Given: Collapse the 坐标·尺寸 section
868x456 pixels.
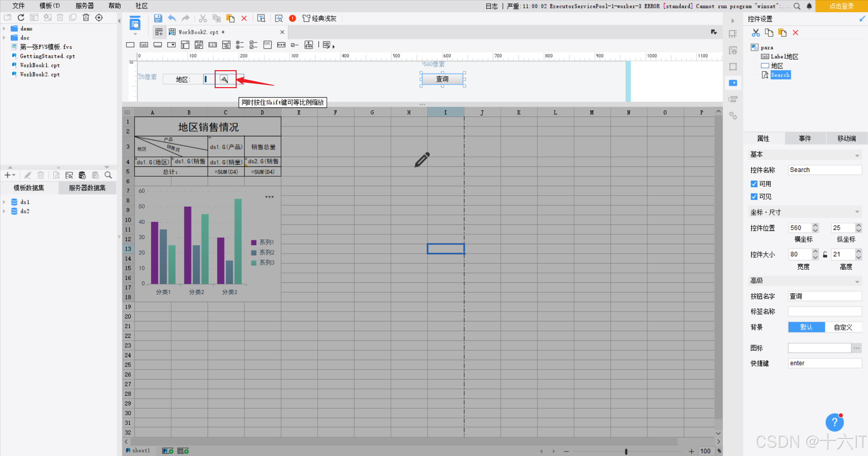Looking at the screenshot, I should coord(857,212).
